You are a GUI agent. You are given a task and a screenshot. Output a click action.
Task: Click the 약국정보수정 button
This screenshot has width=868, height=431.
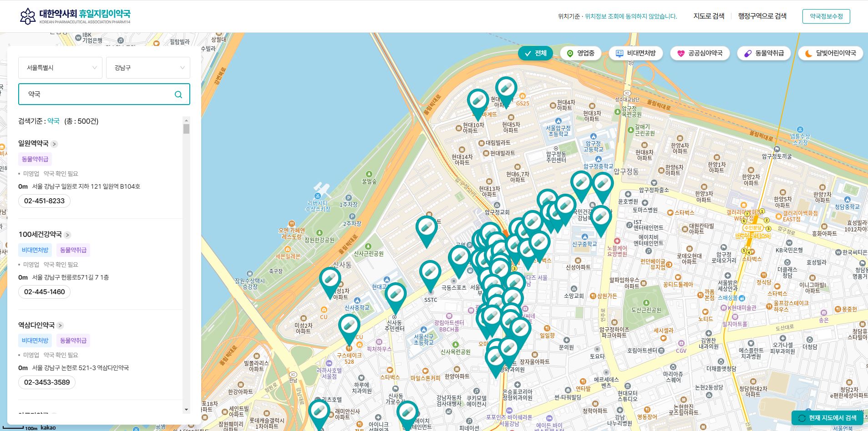click(826, 16)
